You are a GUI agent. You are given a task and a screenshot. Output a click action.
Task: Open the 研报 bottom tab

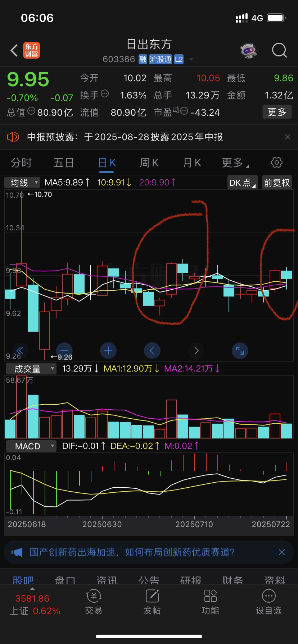point(191,580)
